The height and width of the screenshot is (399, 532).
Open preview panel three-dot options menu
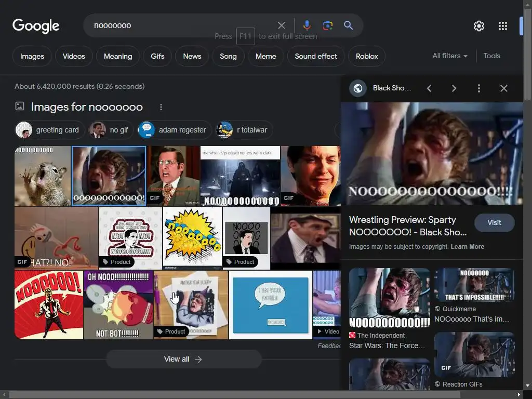tap(478, 88)
